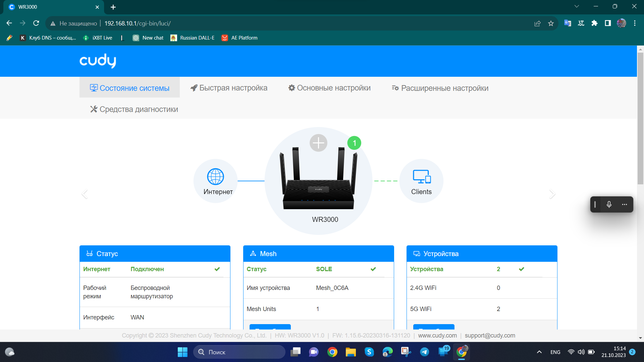Toggle the browser side panel icon
This screenshot has height=362, width=644.
tap(608, 23)
